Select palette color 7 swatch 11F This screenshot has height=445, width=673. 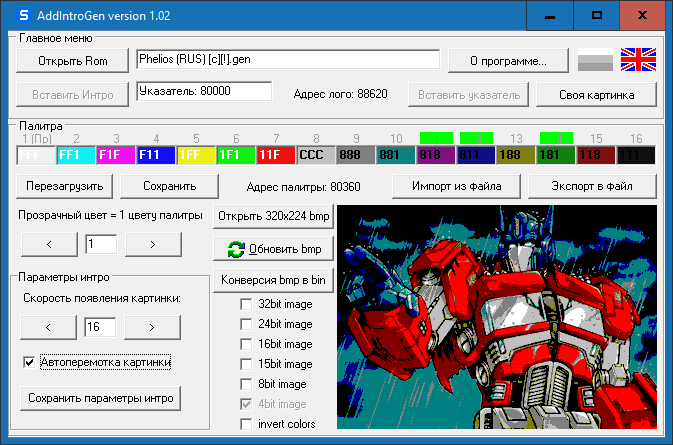click(276, 155)
